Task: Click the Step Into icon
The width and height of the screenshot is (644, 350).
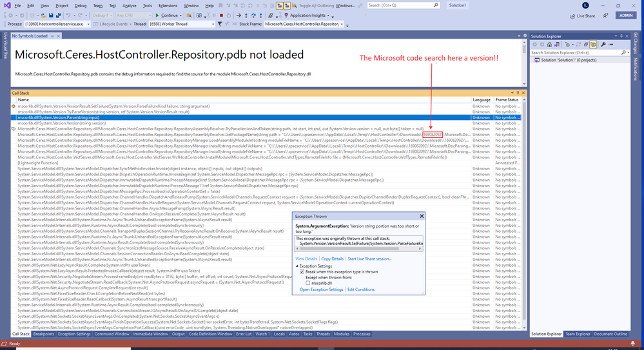Action: click(246, 15)
